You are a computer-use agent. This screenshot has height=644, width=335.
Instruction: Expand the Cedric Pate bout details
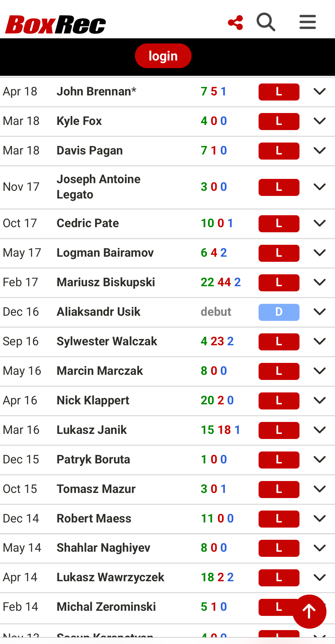pos(319,223)
